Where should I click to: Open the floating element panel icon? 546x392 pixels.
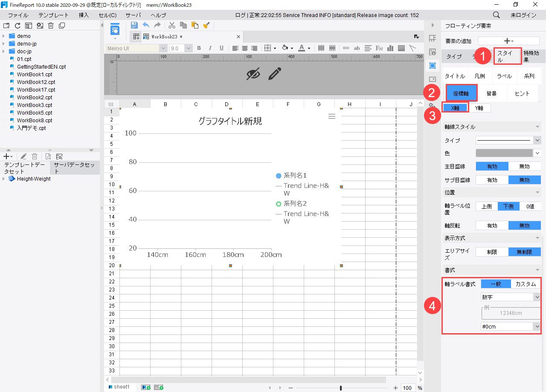pos(432,65)
